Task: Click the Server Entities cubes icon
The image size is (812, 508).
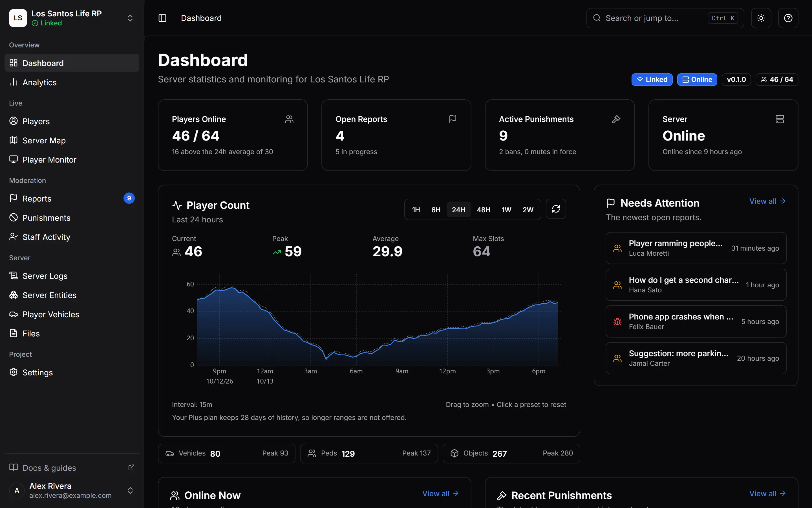Action: [14, 295]
